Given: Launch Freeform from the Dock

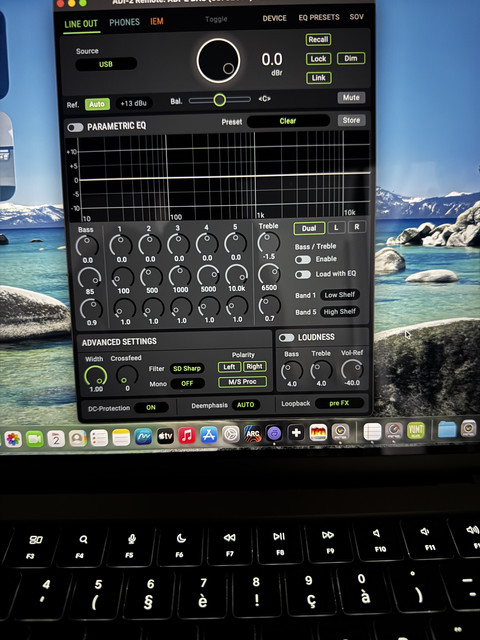Looking at the screenshot, I should coord(143,437).
